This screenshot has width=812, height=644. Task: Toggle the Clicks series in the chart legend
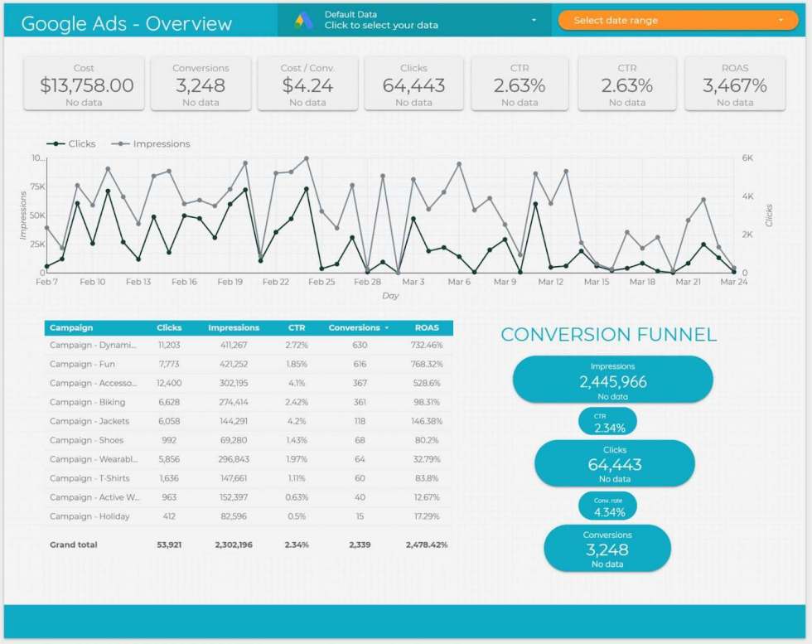coord(74,143)
